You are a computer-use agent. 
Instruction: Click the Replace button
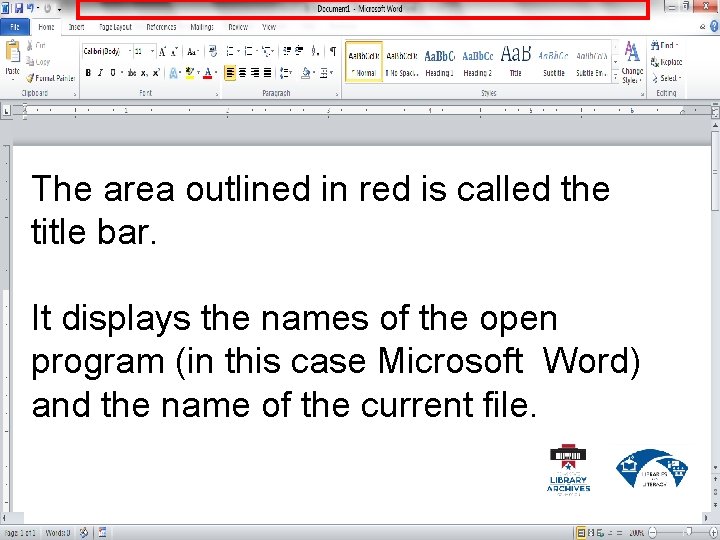pyautogui.click(x=666, y=62)
